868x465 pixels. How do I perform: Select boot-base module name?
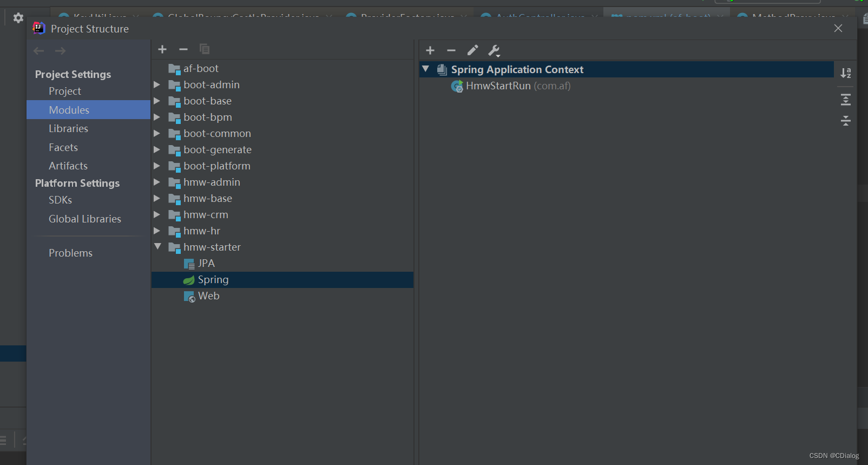207,101
